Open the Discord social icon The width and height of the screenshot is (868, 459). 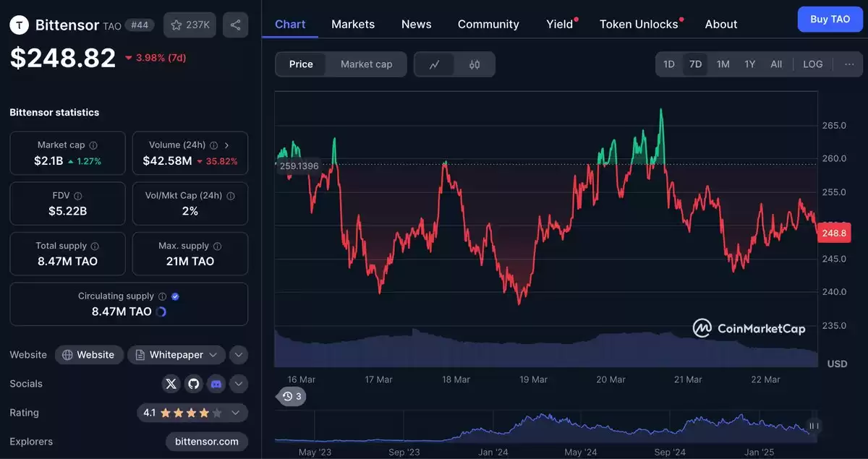click(216, 384)
